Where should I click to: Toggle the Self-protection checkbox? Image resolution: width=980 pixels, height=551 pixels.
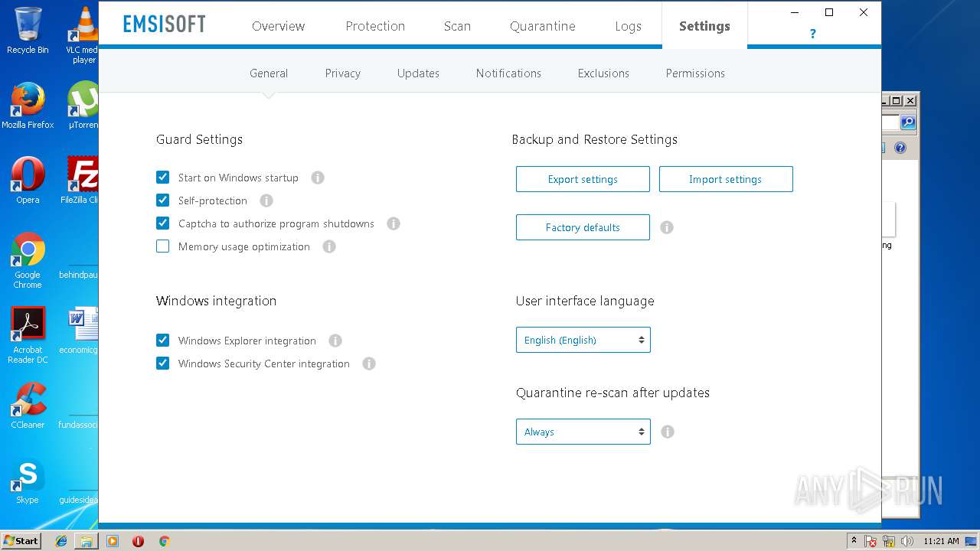pyautogui.click(x=163, y=201)
